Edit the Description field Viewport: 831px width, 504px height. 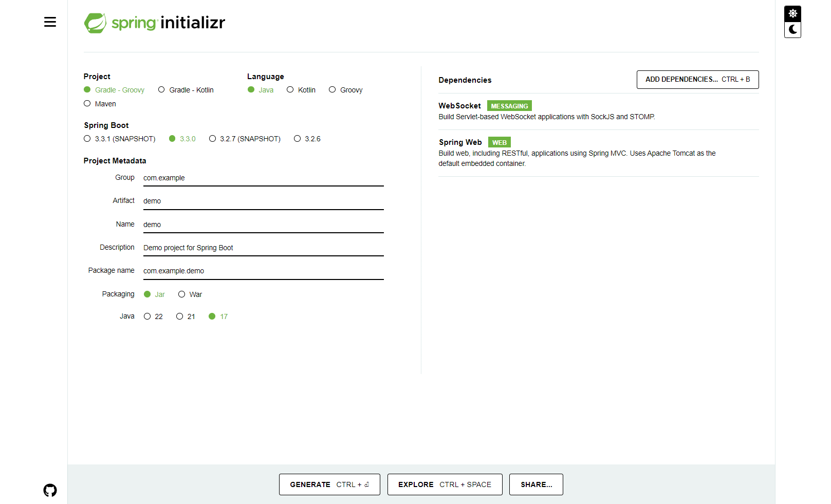[264, 248]
